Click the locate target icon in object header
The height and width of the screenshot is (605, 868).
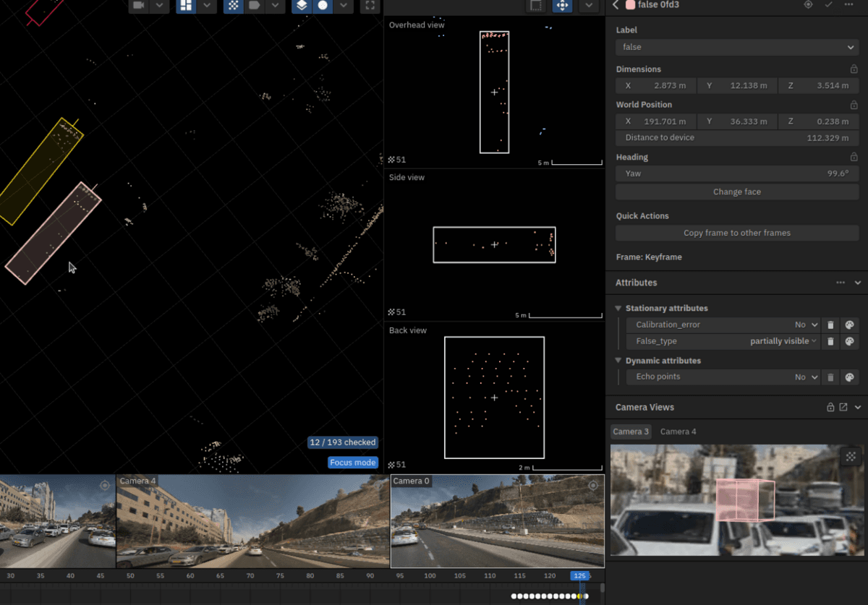(809, 4)
